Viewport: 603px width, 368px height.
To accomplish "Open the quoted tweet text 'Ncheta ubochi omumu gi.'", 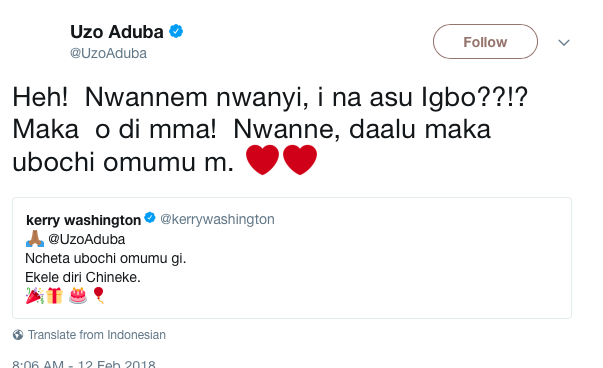I will click(105, 258).
